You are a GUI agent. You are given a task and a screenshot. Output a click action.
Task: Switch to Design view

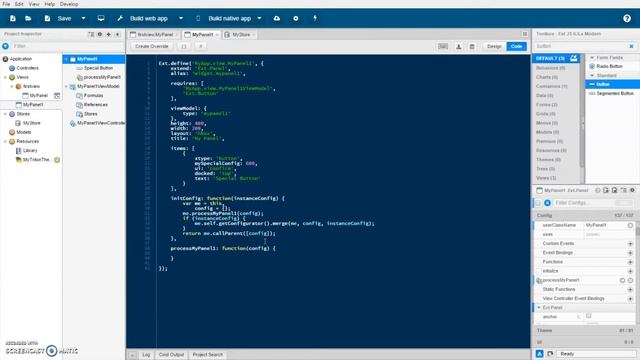click(494, 47)
